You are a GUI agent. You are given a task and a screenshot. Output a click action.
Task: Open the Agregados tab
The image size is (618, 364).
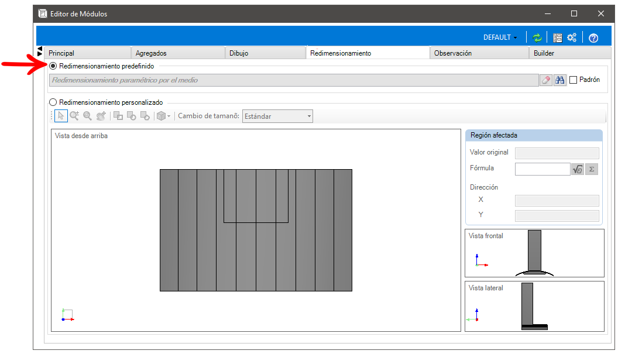click(178, 53)
